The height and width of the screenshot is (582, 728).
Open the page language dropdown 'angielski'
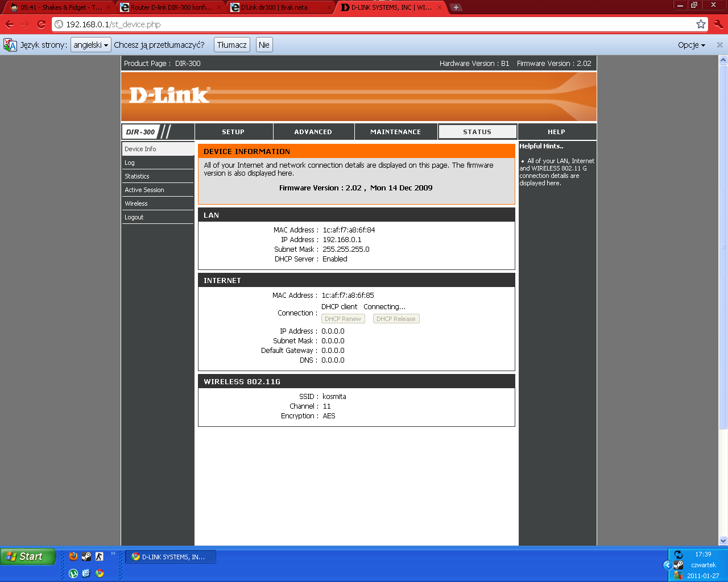(90, 45)
